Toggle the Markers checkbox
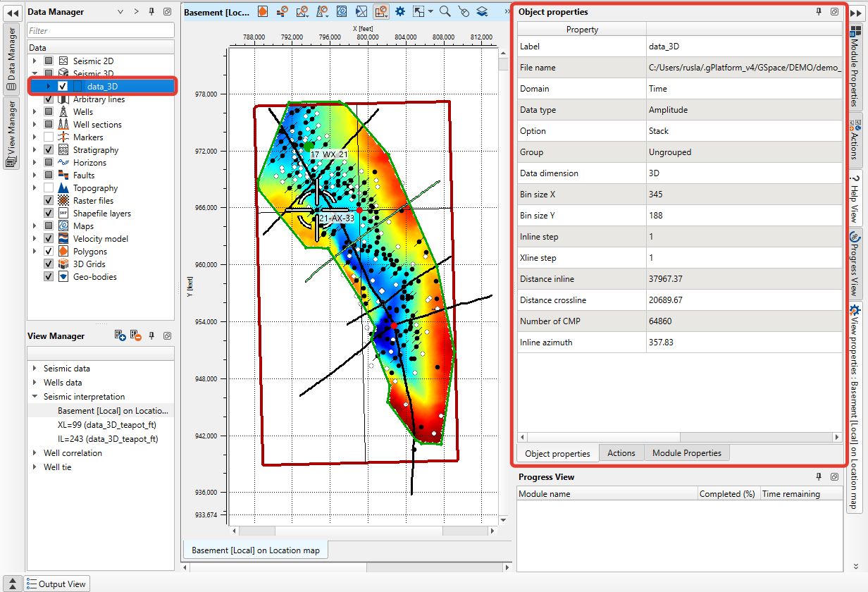This screenshot has width=868, height=592. (x=49, y=137)
